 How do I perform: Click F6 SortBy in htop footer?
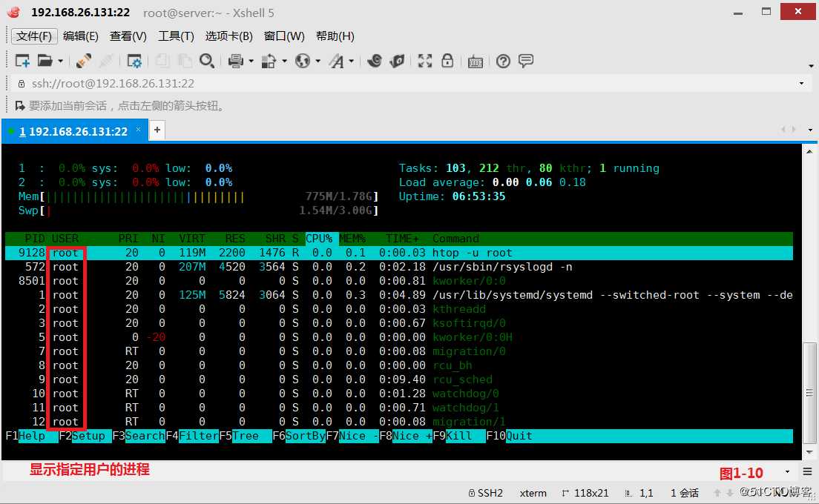point(299,436)
